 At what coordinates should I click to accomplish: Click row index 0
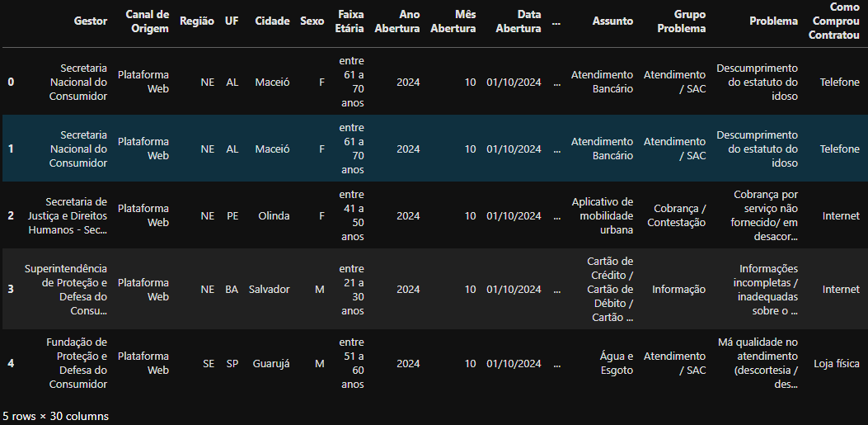[x=11, y=82]
